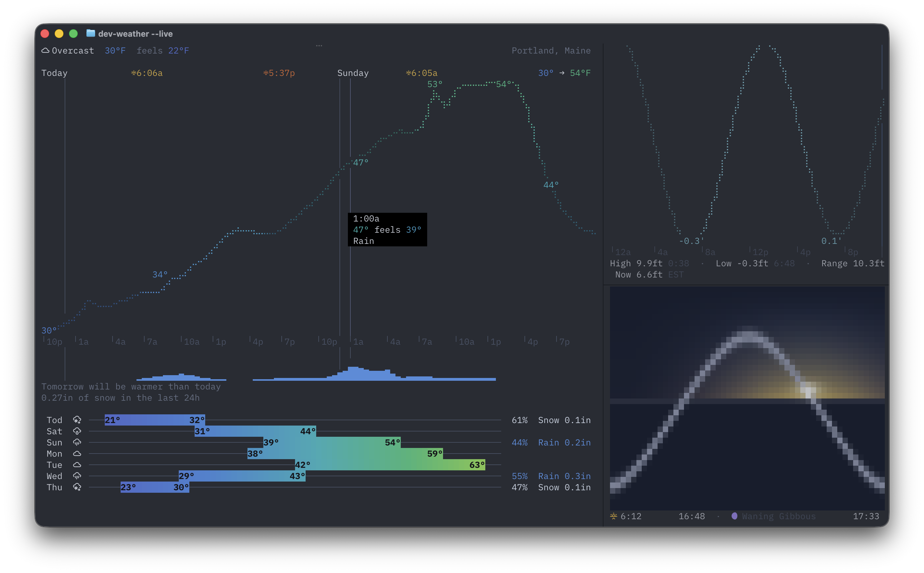
Task: Click the rain icon beside Sun row
Action: pyautogui.click(x=77, y=442)
